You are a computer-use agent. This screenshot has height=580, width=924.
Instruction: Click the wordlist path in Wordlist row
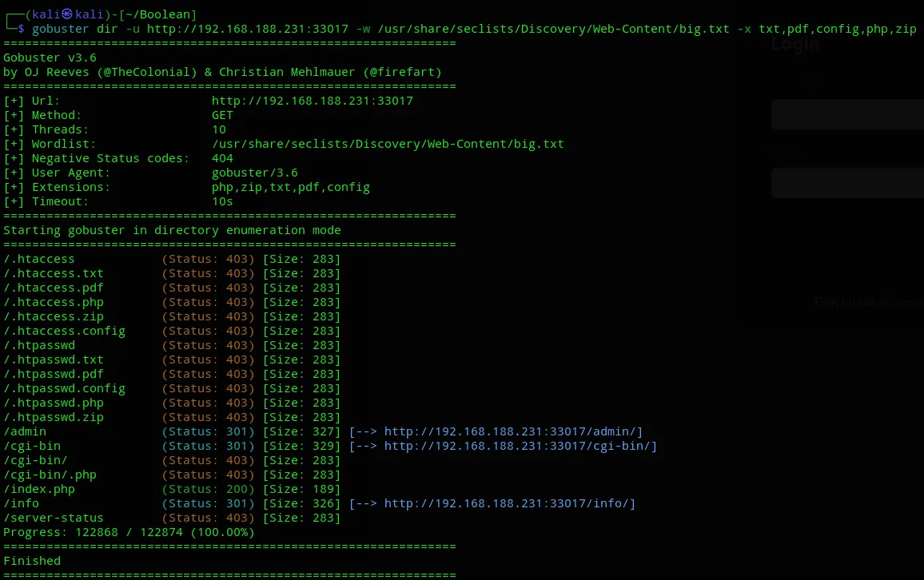tap(388, 144)
